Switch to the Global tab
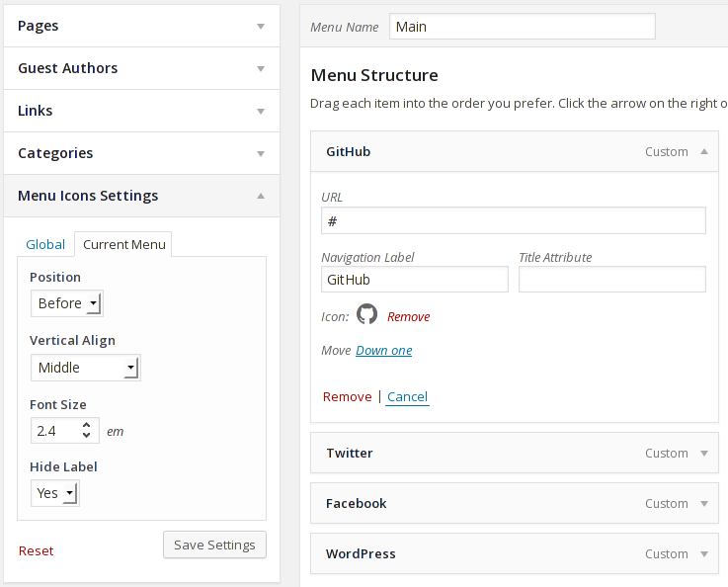Screen dimensions: 728x587 click(45, 244)
